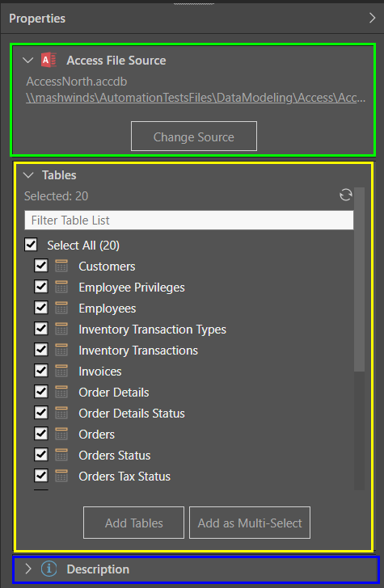The height and width of the screenshot is (588, 384).
Task: Click the refresh tables icon
Action: point(346,195)
